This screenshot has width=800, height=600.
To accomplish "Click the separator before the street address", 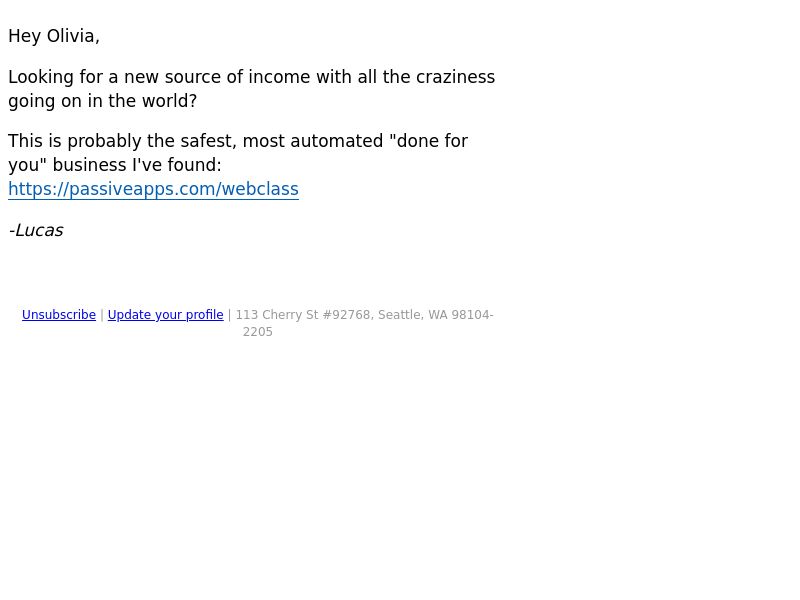I will pyautogui.click(x=230, y=315).
